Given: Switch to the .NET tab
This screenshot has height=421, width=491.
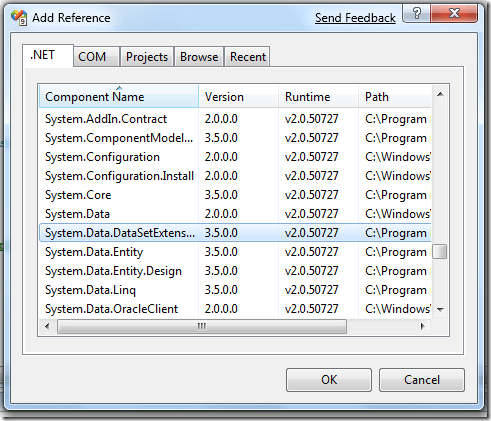Looking at the screenshot, I should point(48,55).
